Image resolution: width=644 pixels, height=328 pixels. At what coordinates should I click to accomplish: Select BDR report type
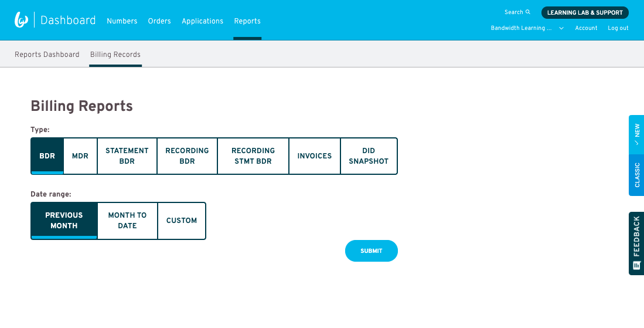[47, 156]
